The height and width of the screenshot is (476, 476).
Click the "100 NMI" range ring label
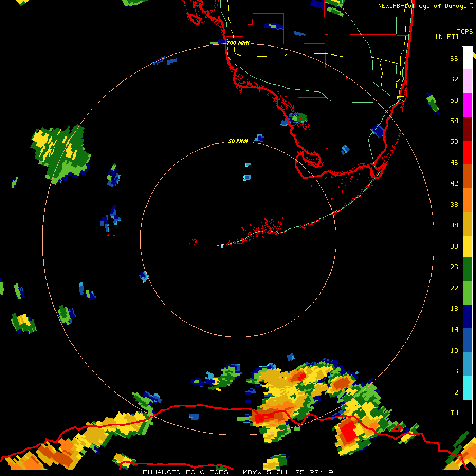point(238,43)
